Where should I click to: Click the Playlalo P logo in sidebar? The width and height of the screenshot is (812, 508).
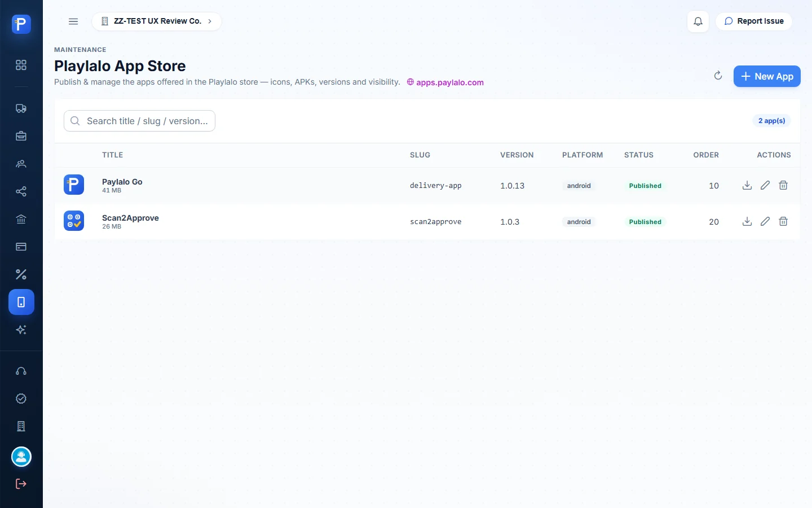(21, 24)
